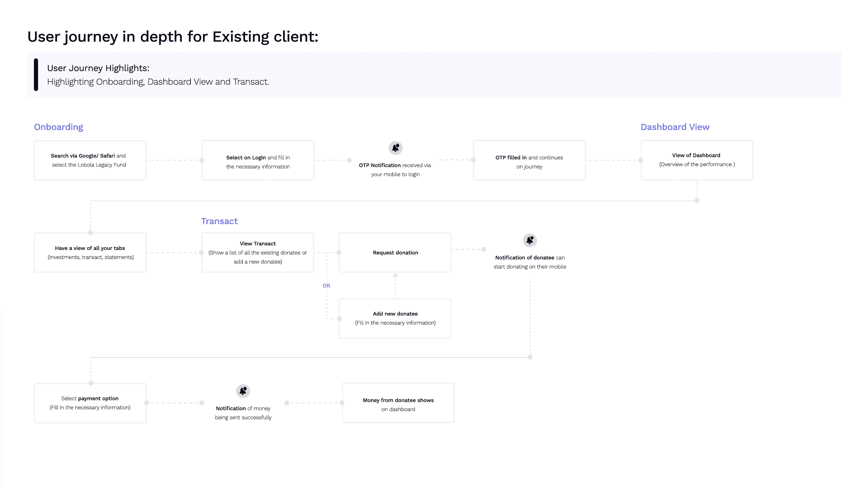Click the Have a view of all tabs box
This screenshot has height=488, width=868.
[90, 253]
